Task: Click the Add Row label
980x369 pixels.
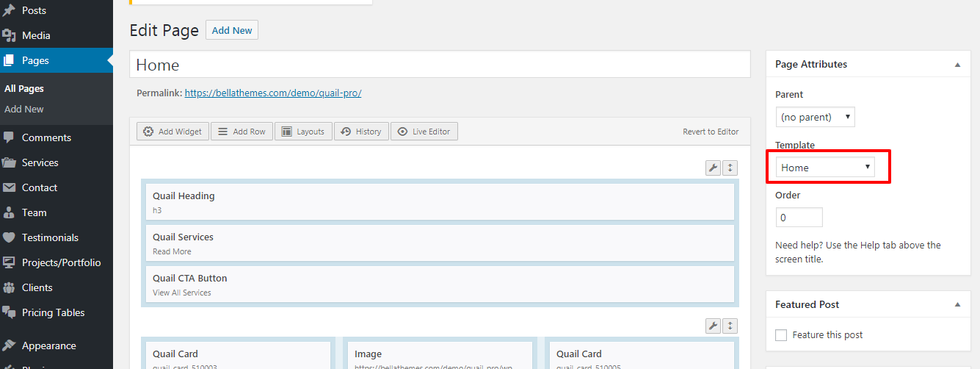Action: tap(249, 132)
